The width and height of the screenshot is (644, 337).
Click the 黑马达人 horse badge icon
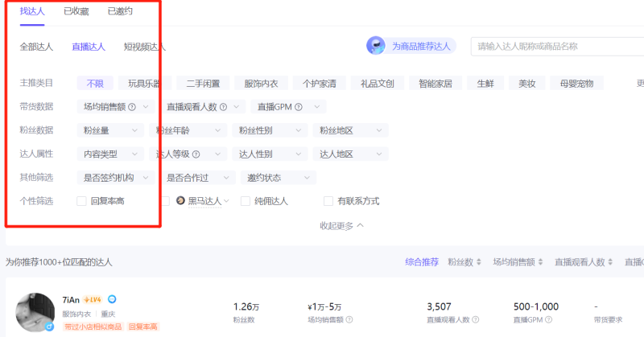(180, 201)
